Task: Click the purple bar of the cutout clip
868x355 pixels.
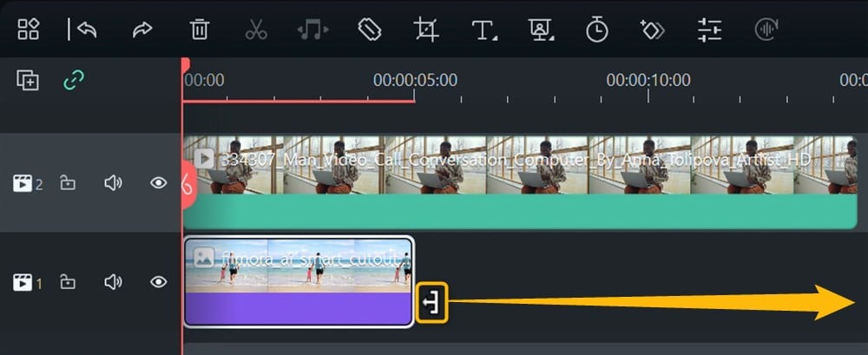Action: tap(299, 308)
